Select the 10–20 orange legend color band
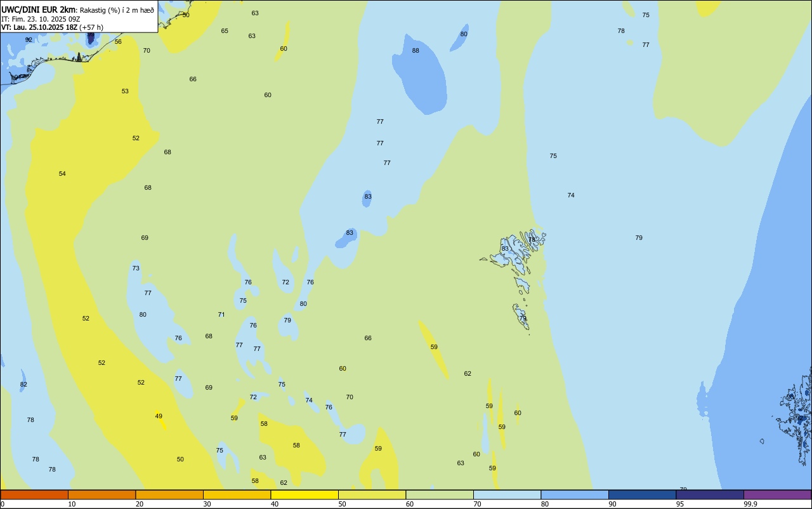 pyautogui.click(x=101, y=494)
